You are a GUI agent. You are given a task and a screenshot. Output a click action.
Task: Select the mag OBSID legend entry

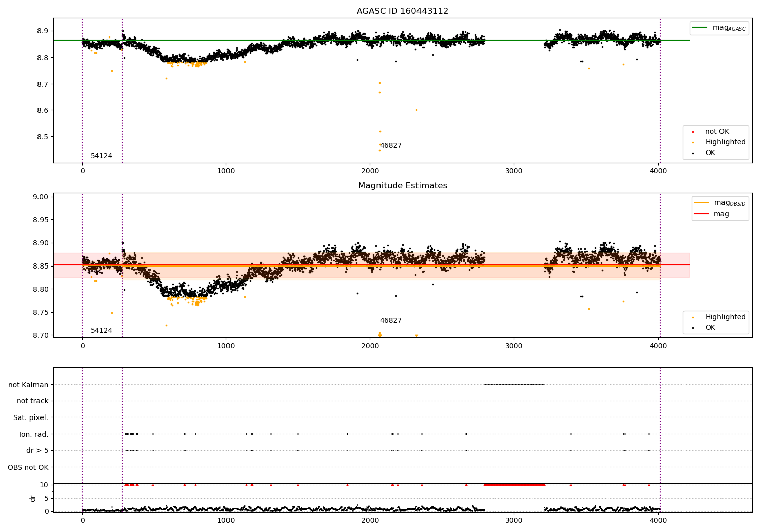click(720, 203)
